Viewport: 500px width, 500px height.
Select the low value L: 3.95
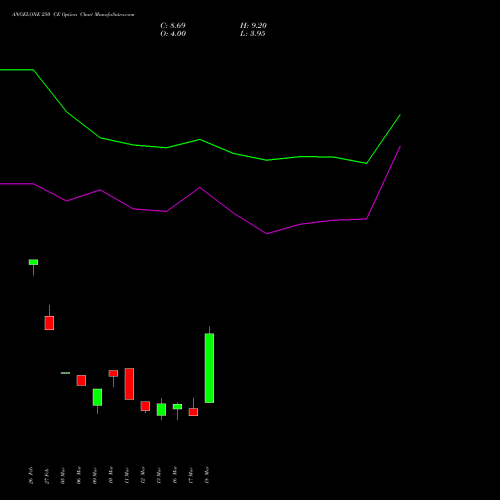253,34
